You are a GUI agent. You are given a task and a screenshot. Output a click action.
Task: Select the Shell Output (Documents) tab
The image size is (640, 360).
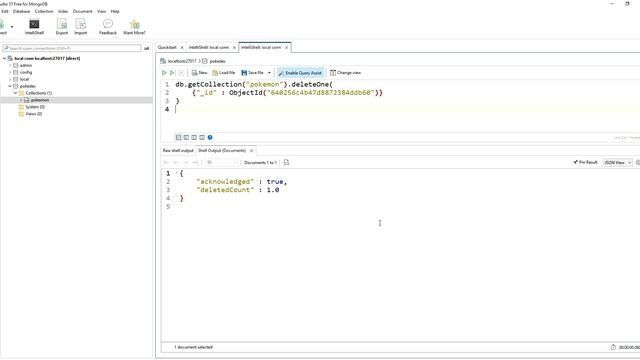[222, 151]
